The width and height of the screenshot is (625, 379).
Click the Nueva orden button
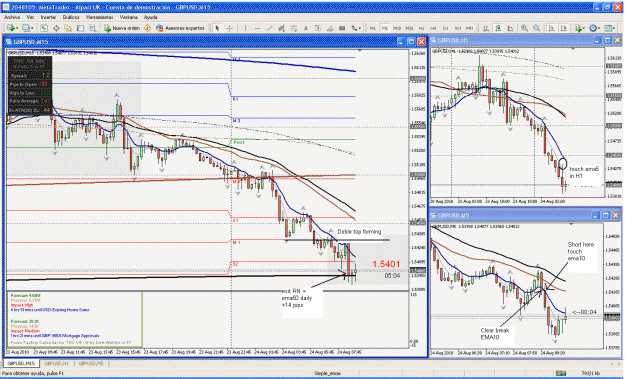122,28
